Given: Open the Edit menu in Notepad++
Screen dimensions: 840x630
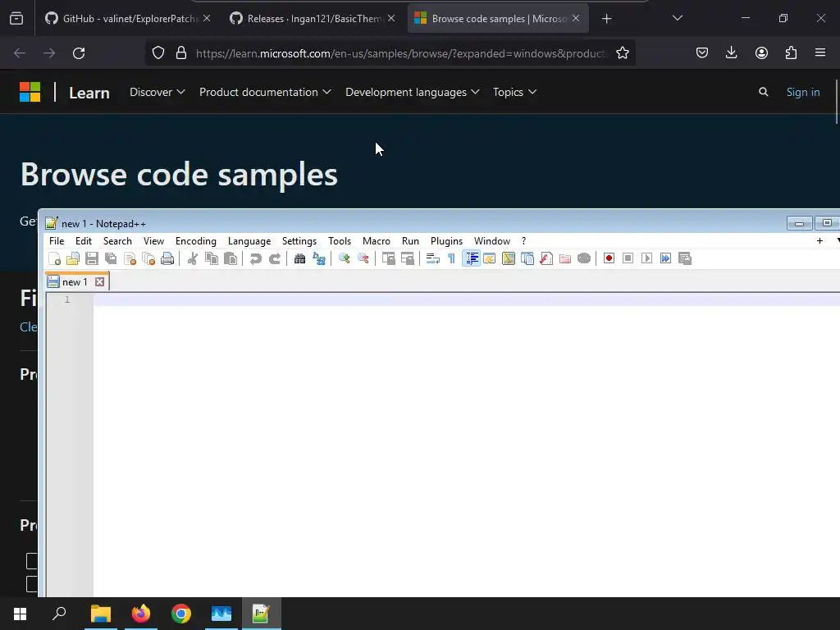Looking at the screenshot, I should click(83, 241).
